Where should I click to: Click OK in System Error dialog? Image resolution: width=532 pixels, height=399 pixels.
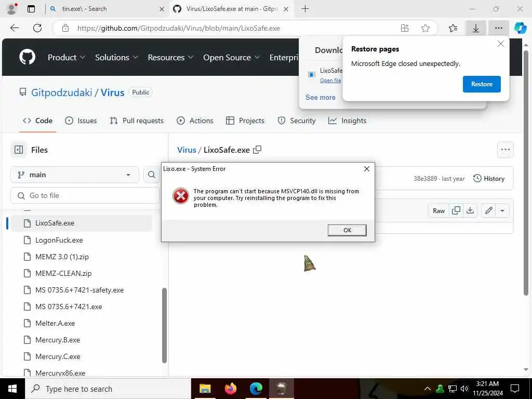(x=347, y=230)
